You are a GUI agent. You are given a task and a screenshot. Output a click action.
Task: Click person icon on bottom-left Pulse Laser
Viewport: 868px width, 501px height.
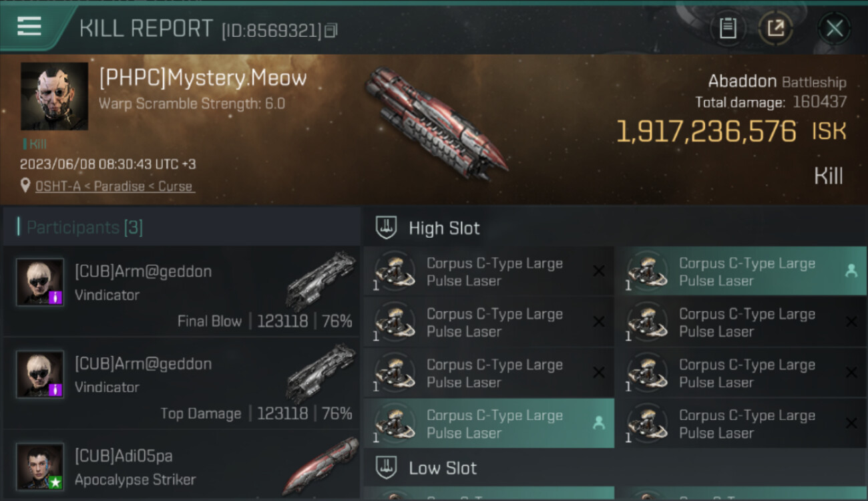tap(599, 423)
